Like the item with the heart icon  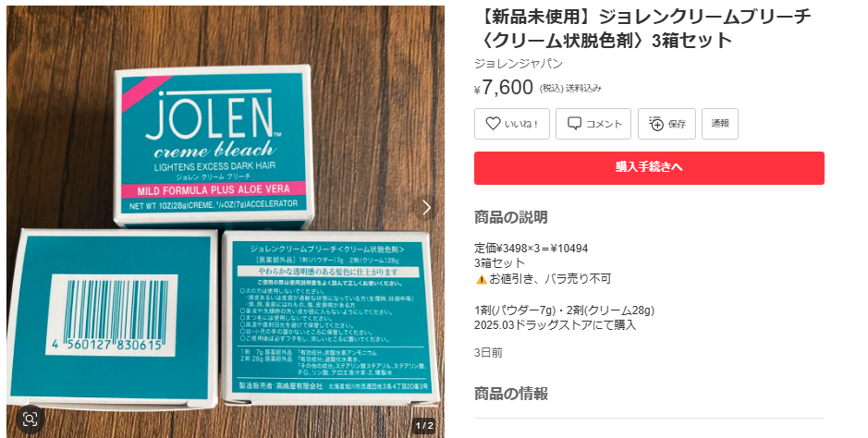point(511,124)
